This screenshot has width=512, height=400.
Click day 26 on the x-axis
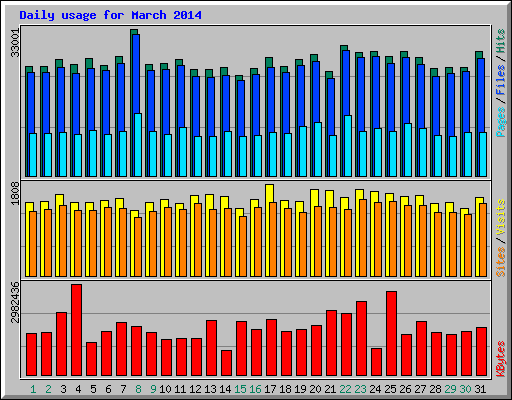pos(405,389)
